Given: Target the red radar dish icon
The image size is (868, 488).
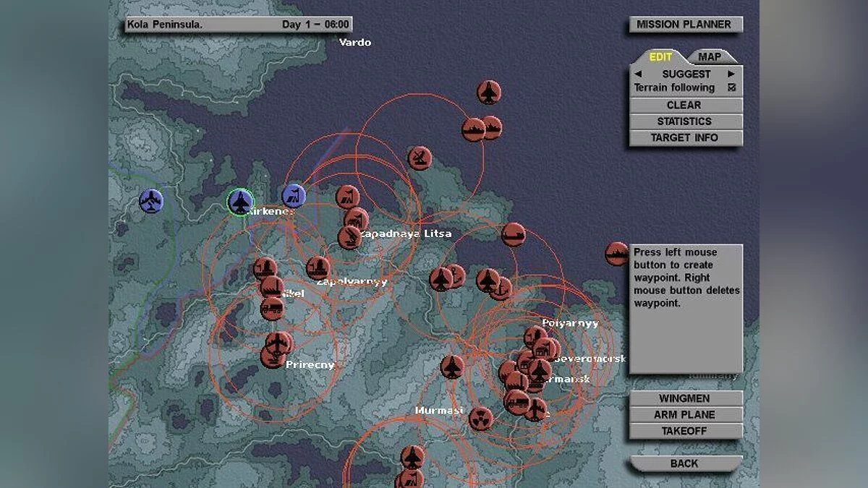Looking at the screenshot, I should pos(420,158).
